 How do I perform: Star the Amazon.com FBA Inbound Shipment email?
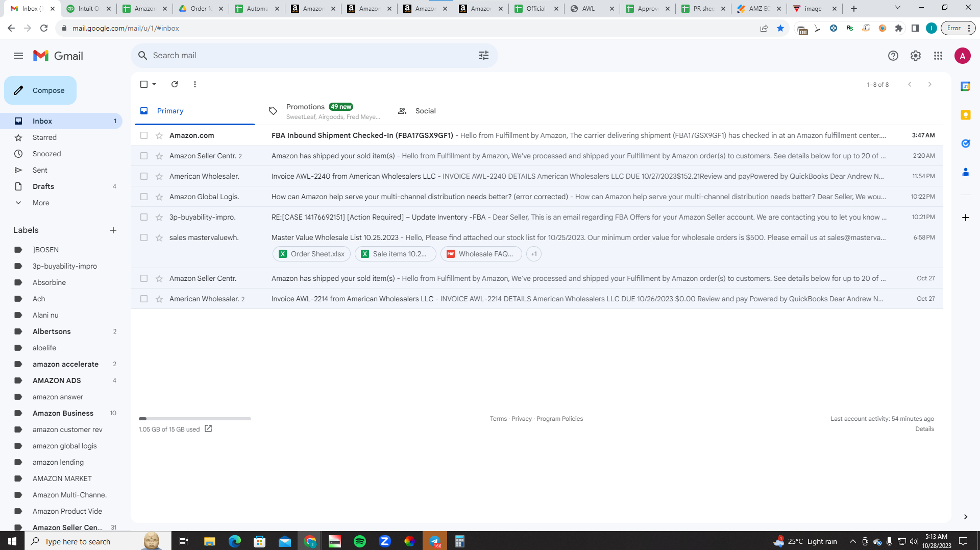[159, 135]
